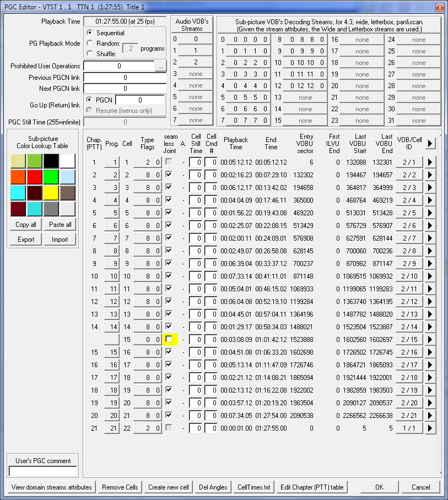Export the color lookup table
Screen dimensions: 448x500
[26, 240]
